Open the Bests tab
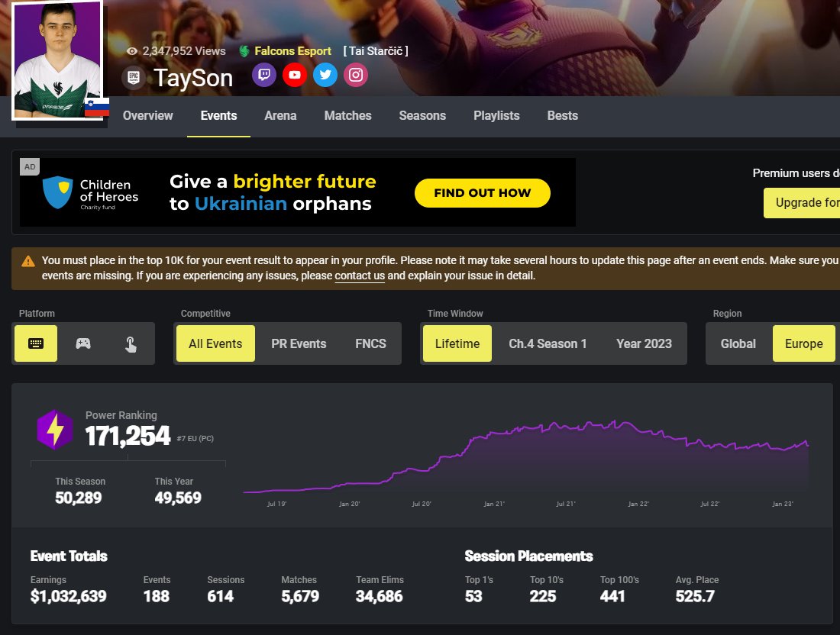 (x=563, y=116)
